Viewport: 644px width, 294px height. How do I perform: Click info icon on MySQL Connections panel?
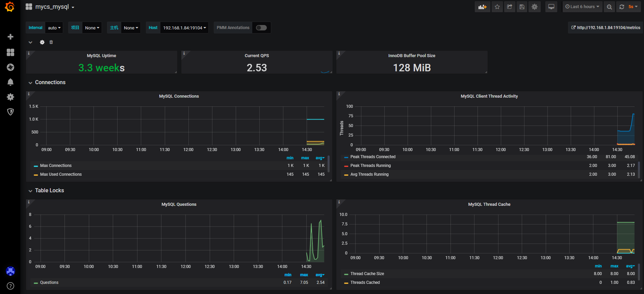tap(29, 94)
